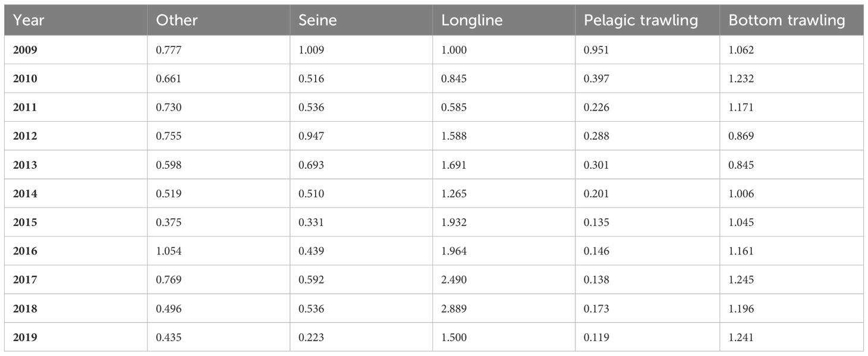The image size is (868, 356).
Task: Select the 2.490 Longline cell in 2017
Action: (454, 280)
